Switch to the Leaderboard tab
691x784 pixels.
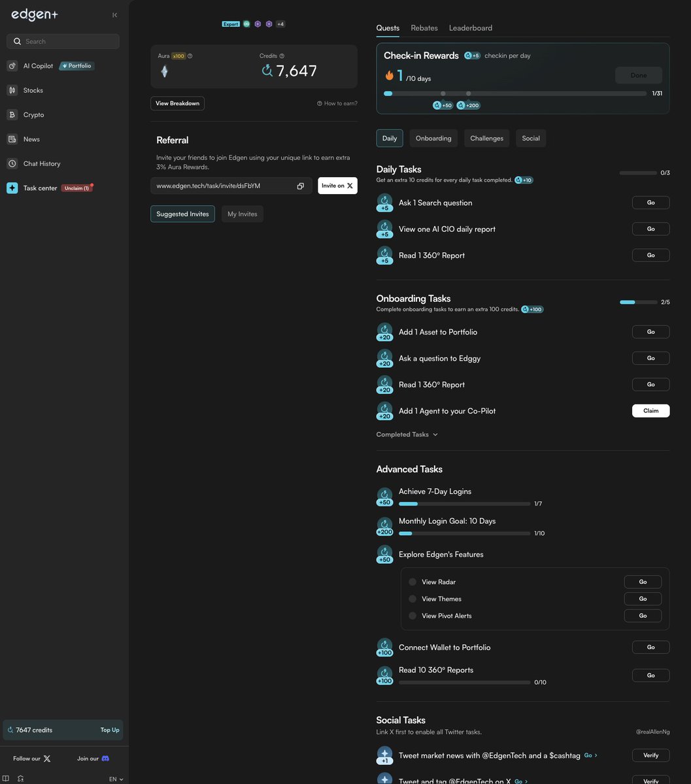(x=470, y=27)
